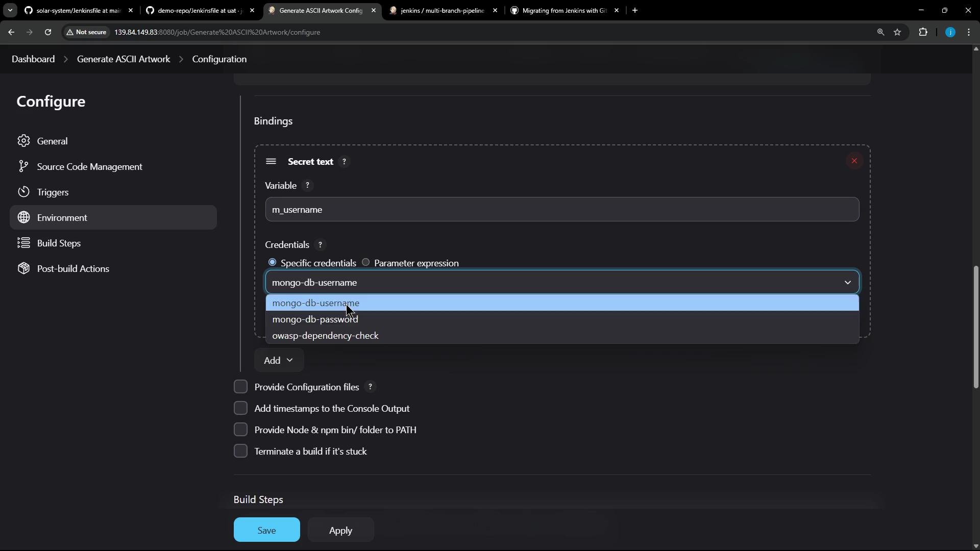This screenshot has height=551, width=980.
Task: Select the Specific credentials radio button
Action: point(272,262)
